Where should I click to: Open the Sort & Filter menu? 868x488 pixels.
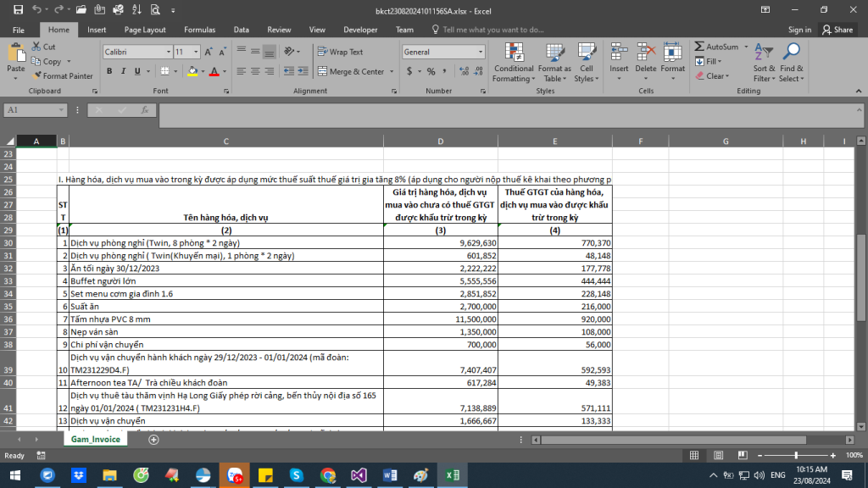point(764,63)
